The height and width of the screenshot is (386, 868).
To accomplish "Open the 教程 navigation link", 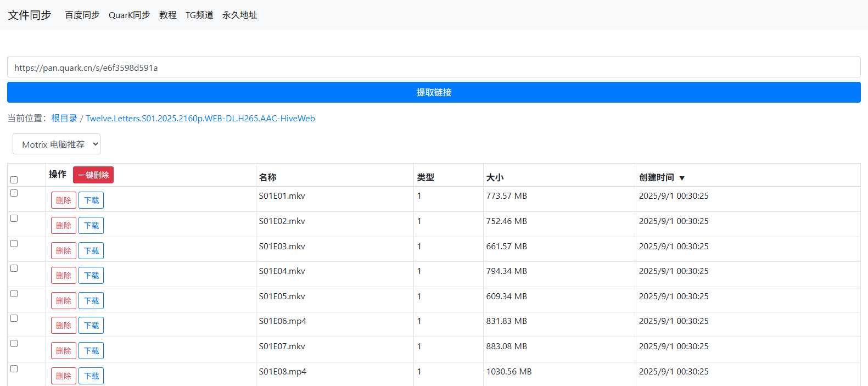I will click(x=168, y=15).
